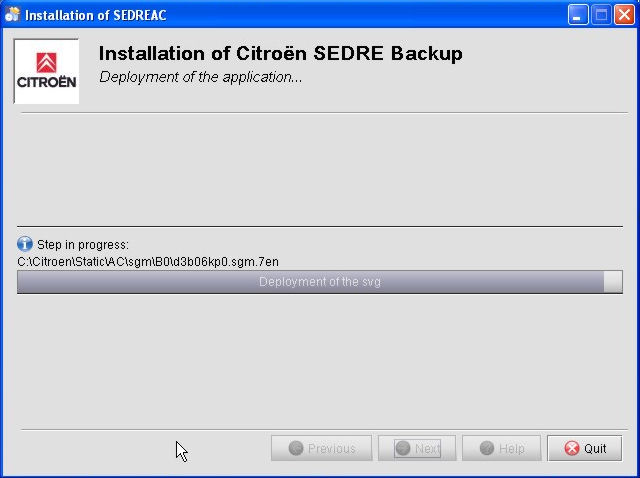640x478 pixels.
Task: Click the file path being deployed
Action: click(148, 262)
